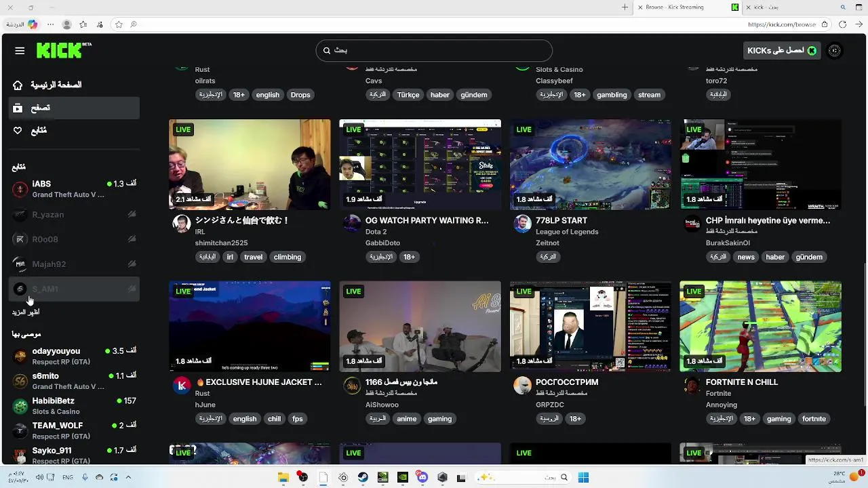Open browser profile account icon
868x488 pixels.
[x=66, y=24]
